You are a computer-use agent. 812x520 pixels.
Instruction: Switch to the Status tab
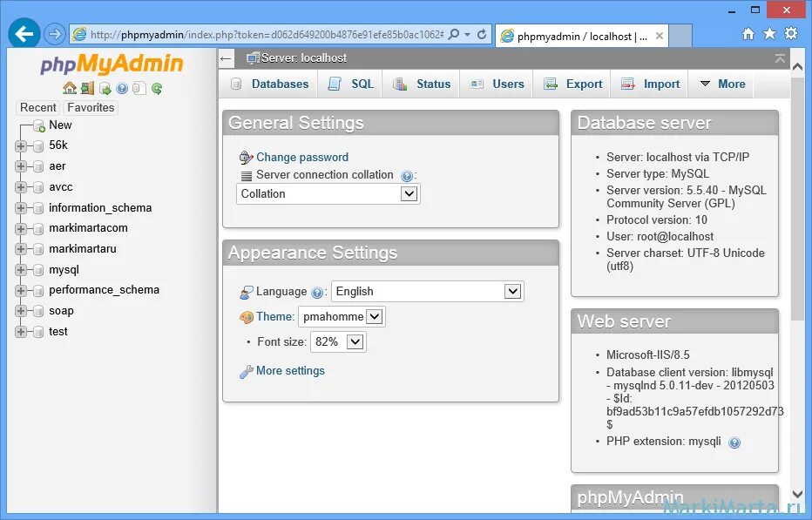[x=422, y=84]
